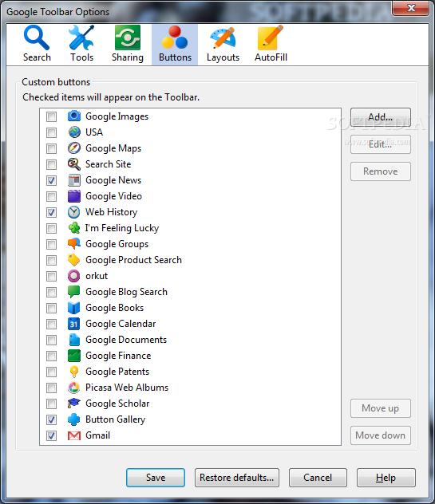
Task: Tick the Google Calendar checkbox
Action: [51, 324]
